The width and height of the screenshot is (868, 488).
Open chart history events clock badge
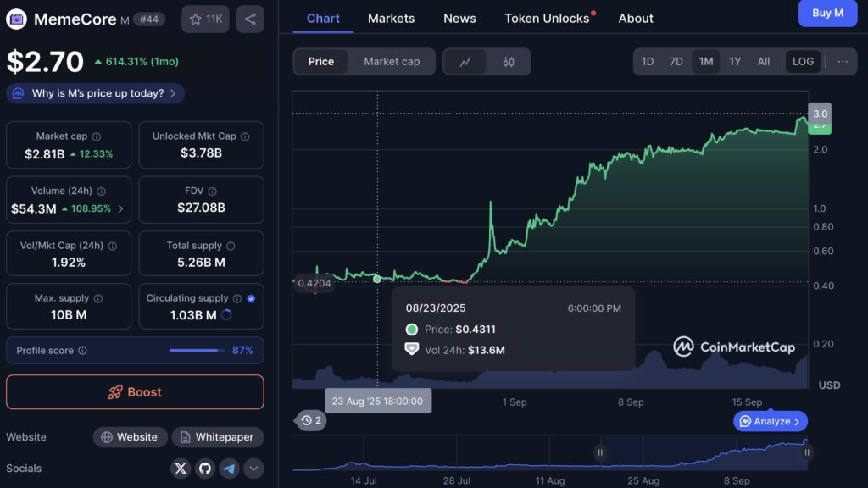click(310, 420)
